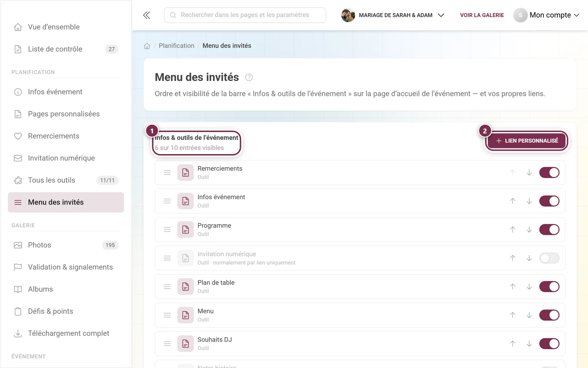Move Souhaits DJ entry up
Image resolution: width=588 pixels, height=368 pixels.
coord(512,344)
